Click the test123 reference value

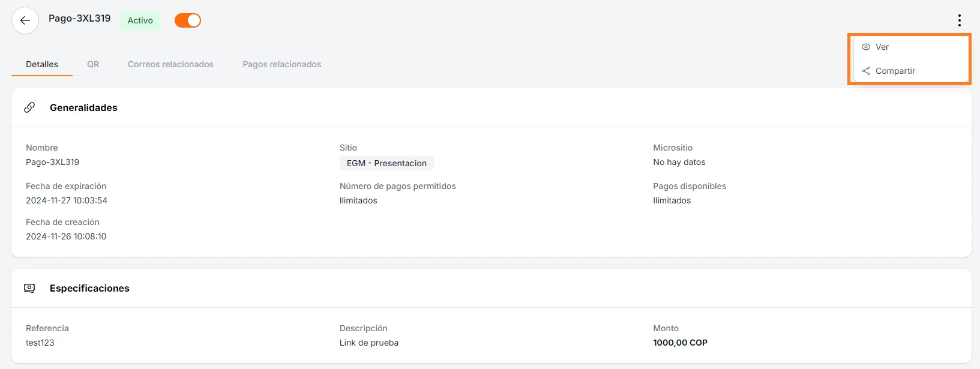coord(40,343)
